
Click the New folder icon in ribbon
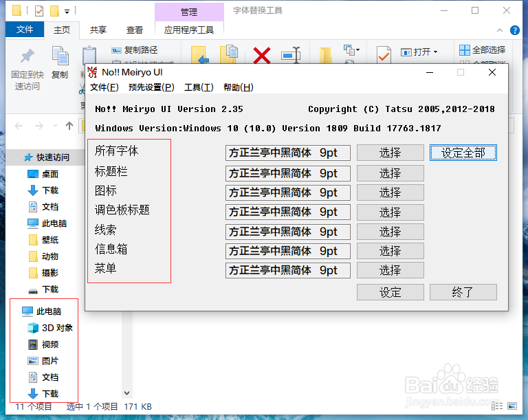coord(326,55)
